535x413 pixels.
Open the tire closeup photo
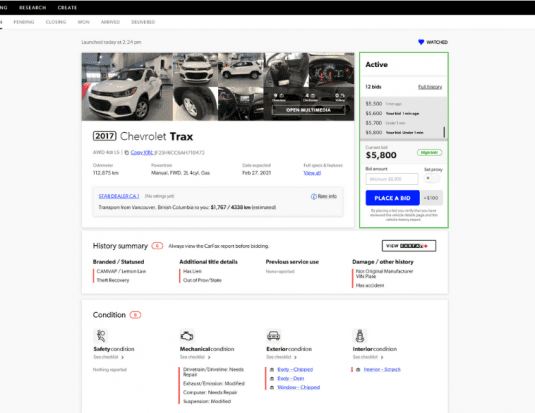195,104
